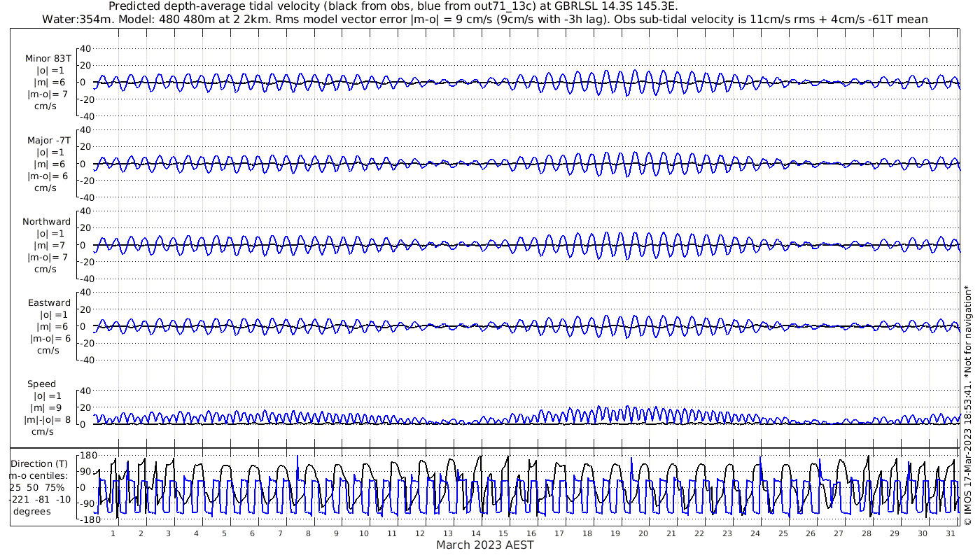Click the "degrees" unit label

point(31,512)
